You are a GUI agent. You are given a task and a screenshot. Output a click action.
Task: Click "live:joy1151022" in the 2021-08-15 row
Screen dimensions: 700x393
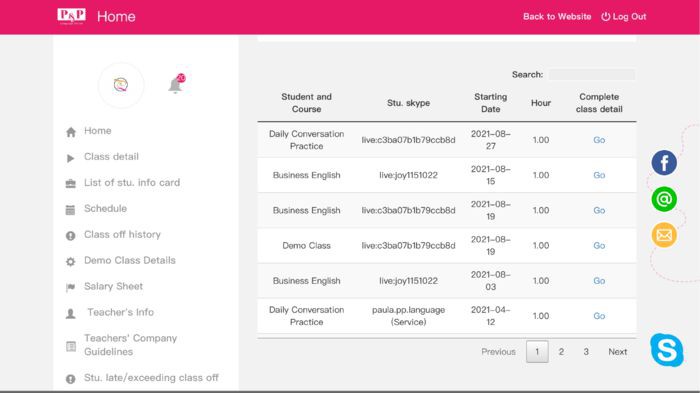(x=408, y=175)
